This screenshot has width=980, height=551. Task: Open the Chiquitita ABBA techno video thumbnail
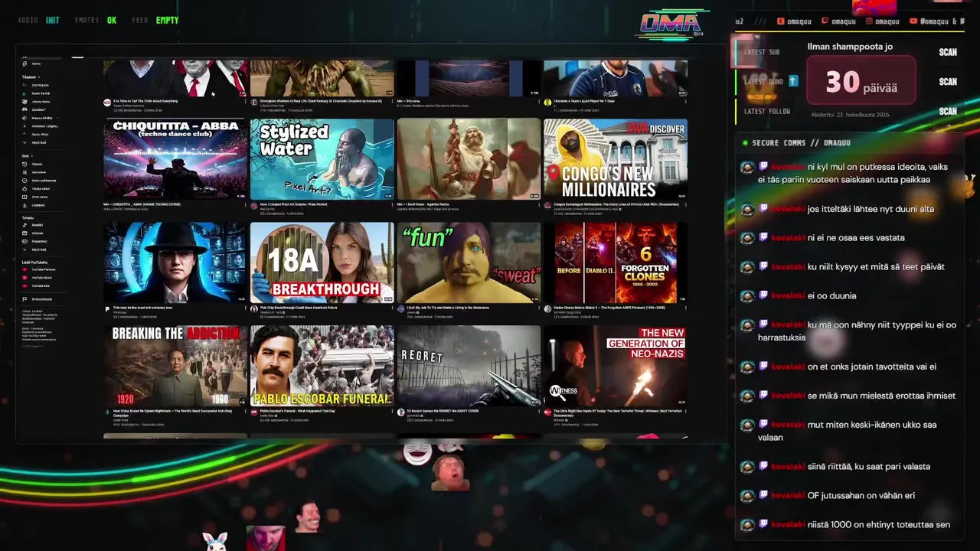(175, 159)
